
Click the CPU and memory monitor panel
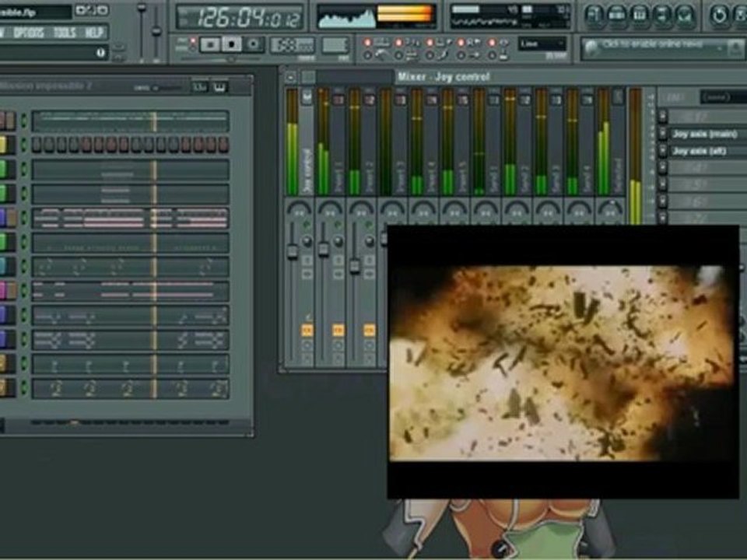click(510, 16)
